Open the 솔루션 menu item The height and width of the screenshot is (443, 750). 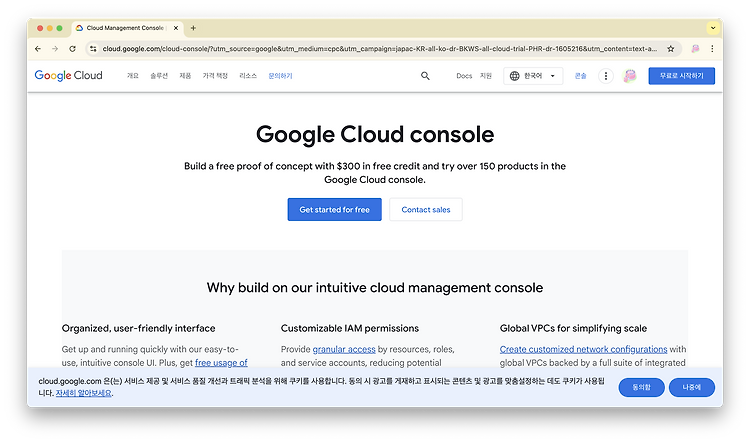point(159,76)
